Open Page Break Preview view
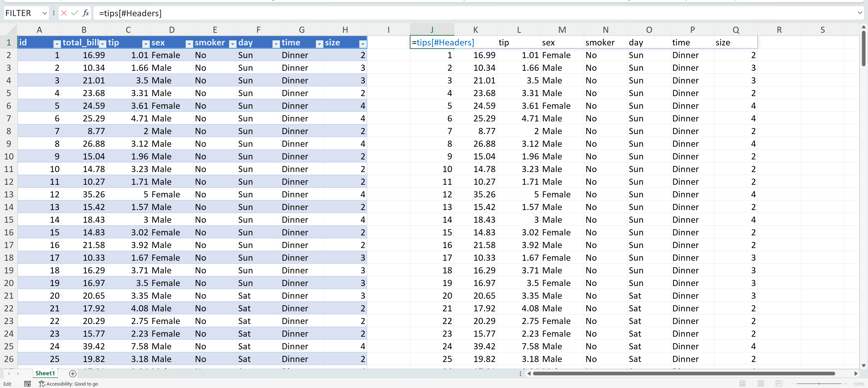The width and height of the screenshot is (868, 388). 779,384
